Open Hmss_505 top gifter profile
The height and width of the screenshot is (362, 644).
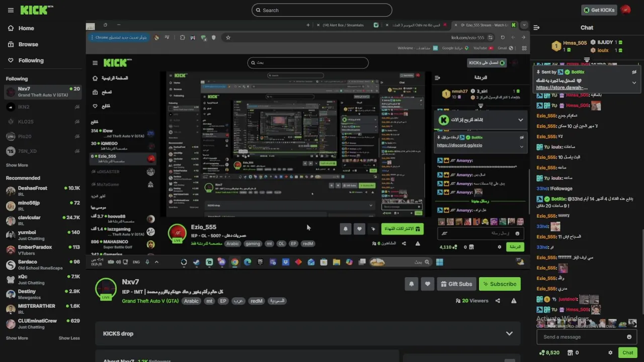tap(575, 43)
